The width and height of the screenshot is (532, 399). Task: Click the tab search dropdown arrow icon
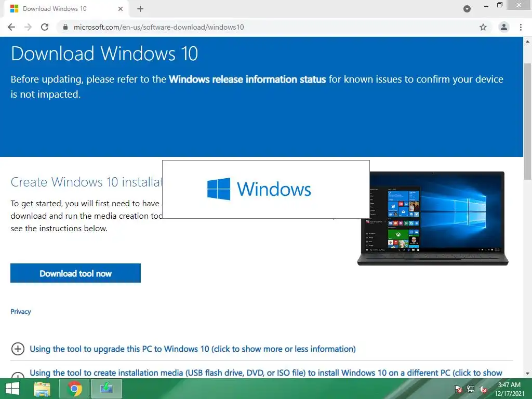tap(467, 9)
